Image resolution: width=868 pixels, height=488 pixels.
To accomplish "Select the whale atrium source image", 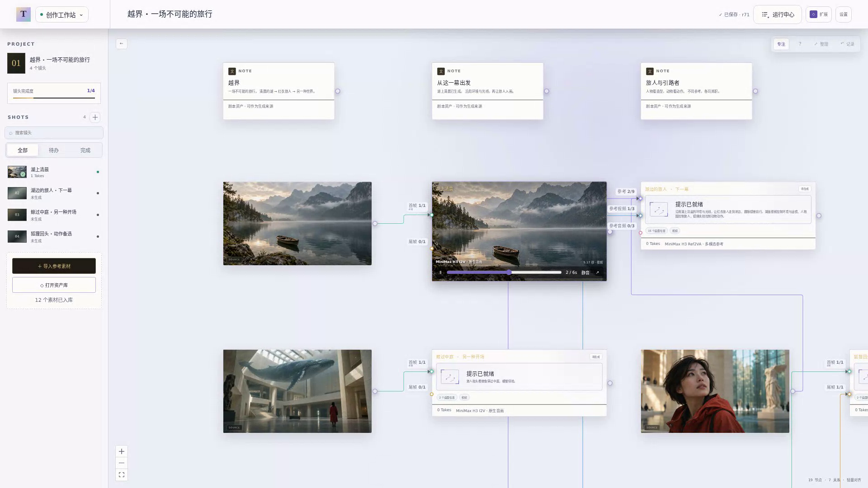I will tap(297, 391).
